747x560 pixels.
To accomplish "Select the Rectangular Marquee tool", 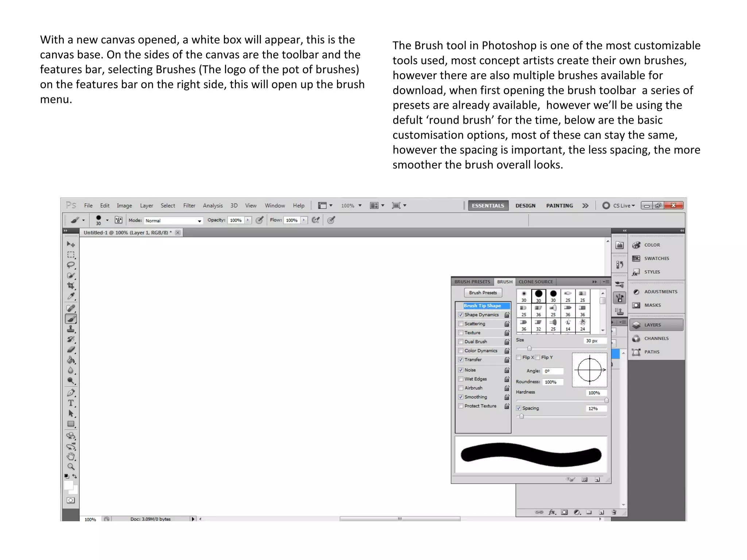I will coord(71,254).
